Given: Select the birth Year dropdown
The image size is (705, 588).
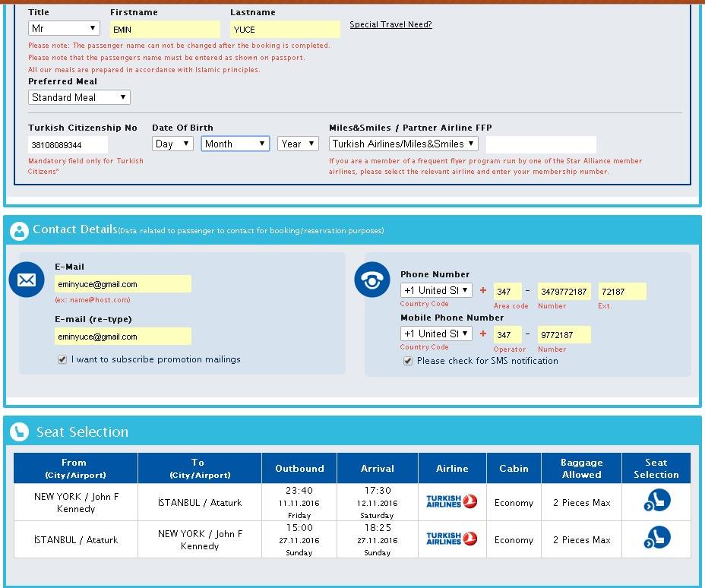Looking at the screenshot, I should [298, 144].
